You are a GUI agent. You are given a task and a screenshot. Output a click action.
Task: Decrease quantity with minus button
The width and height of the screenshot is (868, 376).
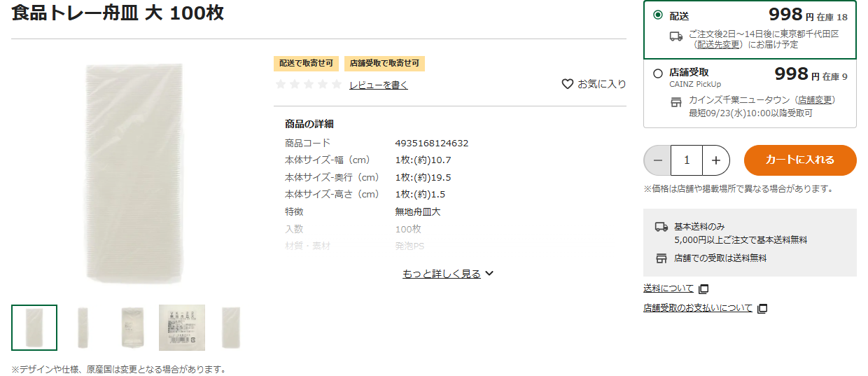pos(657,160)
